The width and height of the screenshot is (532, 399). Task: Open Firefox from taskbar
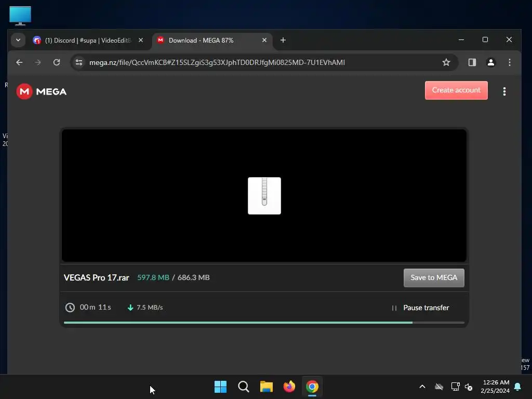[x=289, y=387]
